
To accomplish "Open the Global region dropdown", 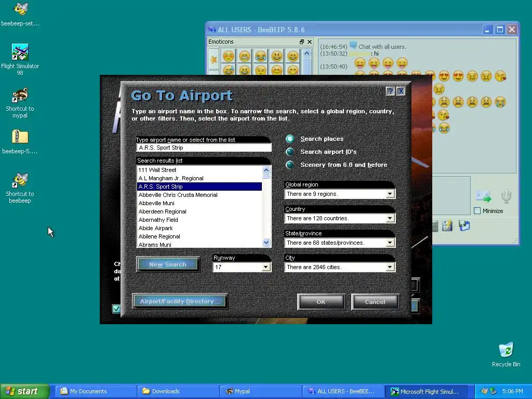I will click(390, 194).
